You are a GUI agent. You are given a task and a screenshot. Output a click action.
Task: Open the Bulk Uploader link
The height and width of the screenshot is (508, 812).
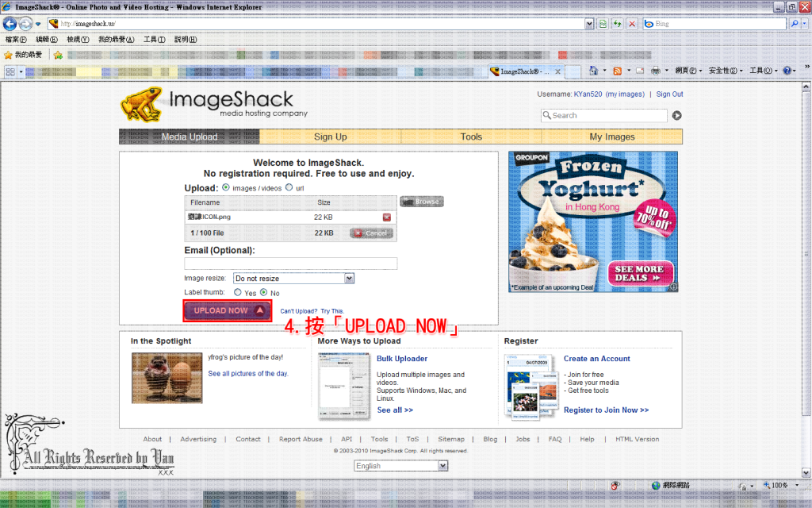(x=402, y=359)
